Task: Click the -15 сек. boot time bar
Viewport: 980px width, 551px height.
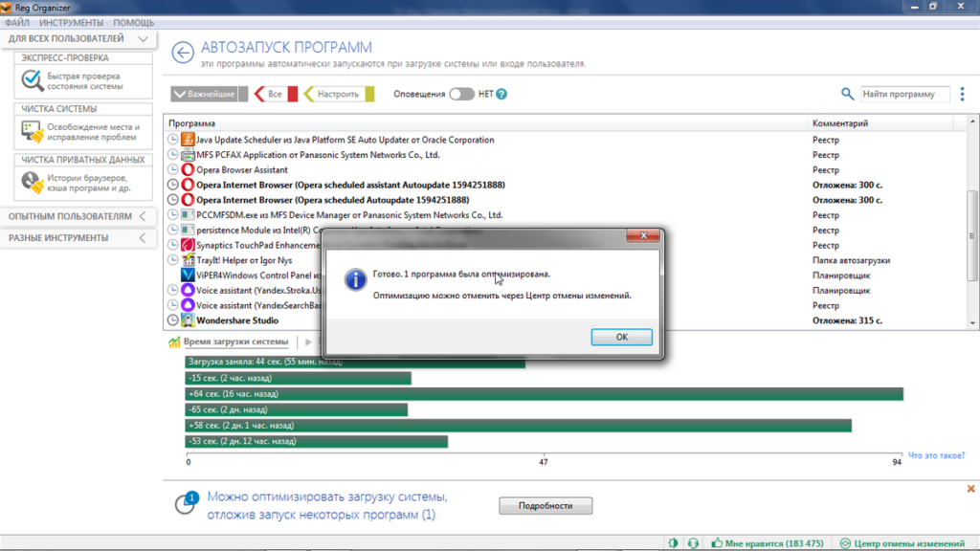Action: [x=299, y=378]
